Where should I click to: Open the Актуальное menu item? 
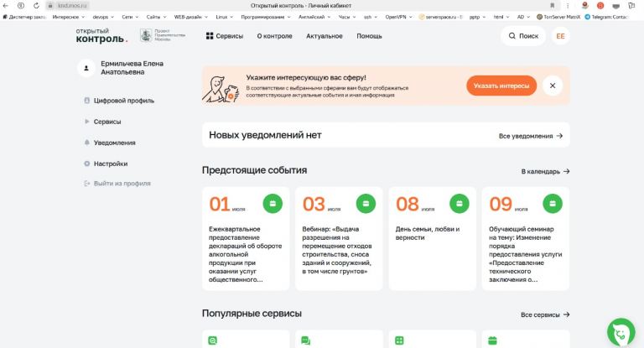click(324, 36)
